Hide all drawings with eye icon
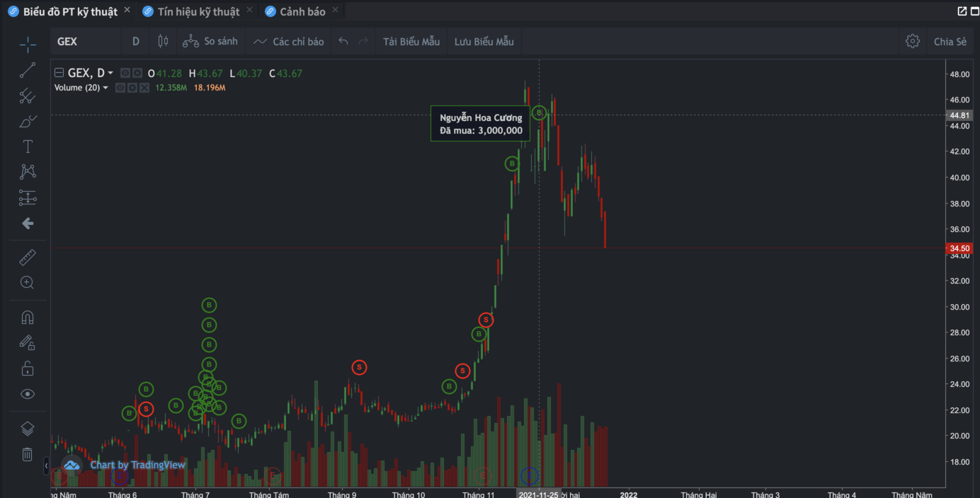This screenshot has height=498, width=980. [x=28, y=394]
